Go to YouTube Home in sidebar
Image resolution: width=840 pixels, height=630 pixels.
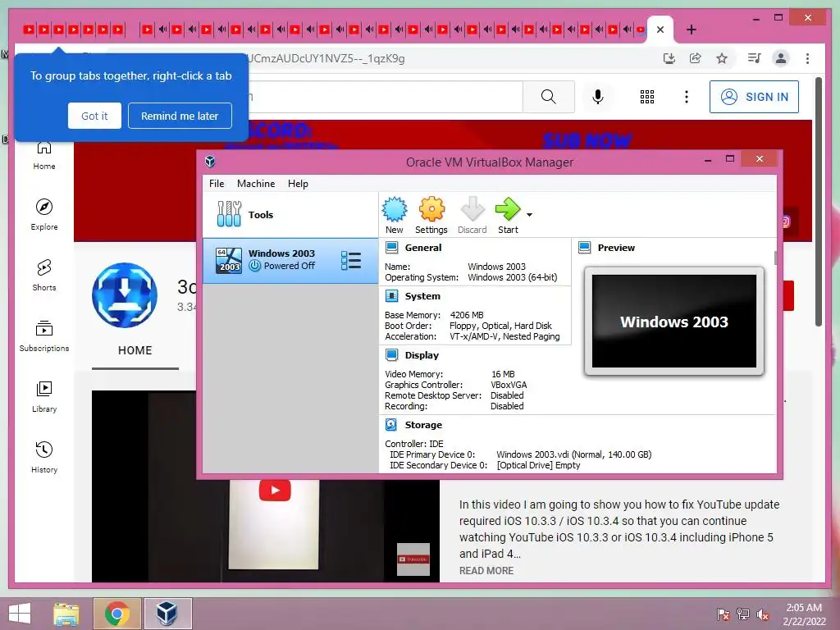[44, 155]
